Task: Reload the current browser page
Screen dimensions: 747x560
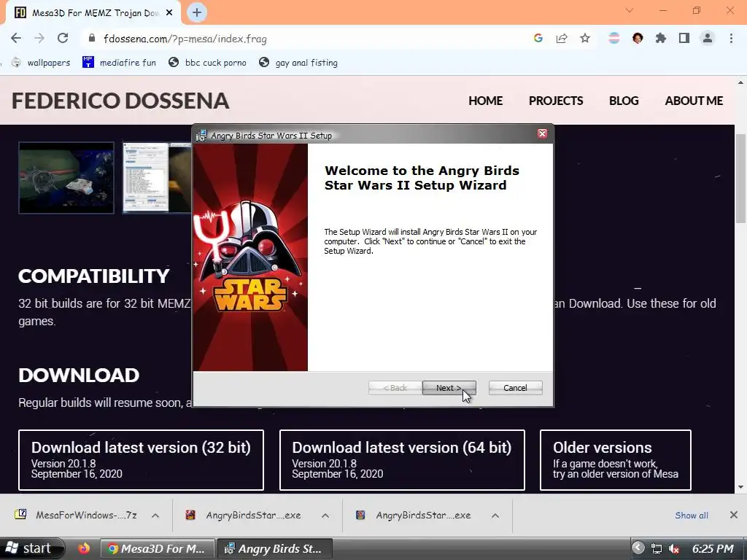Action: [63, 38]
